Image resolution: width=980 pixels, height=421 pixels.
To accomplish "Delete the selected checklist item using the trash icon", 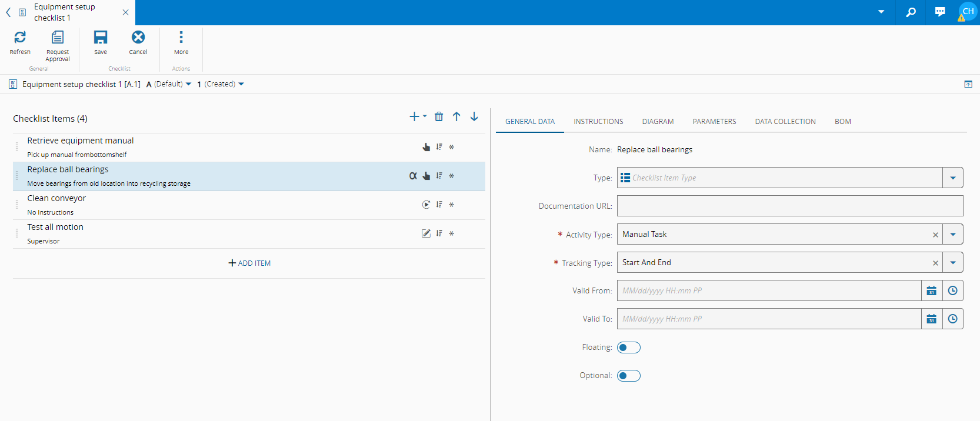I will tap(439, 116).
